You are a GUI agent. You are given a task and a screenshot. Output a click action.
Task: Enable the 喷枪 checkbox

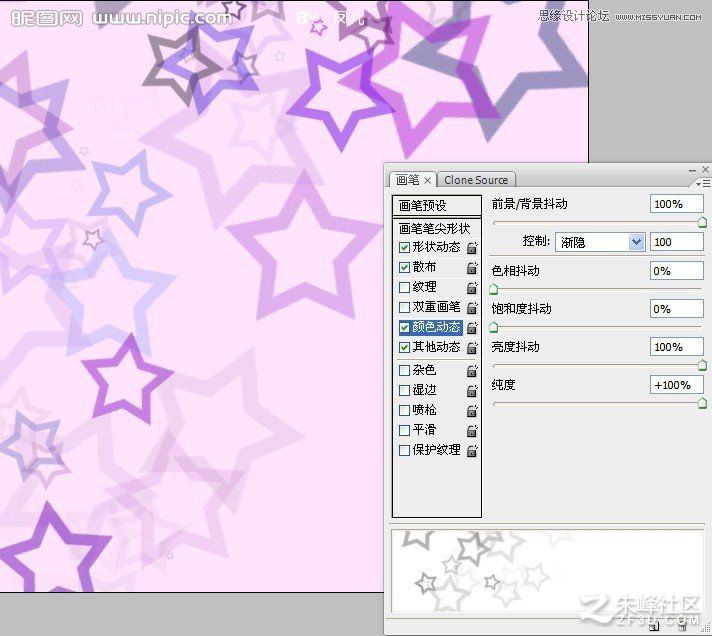click(404, 410)
